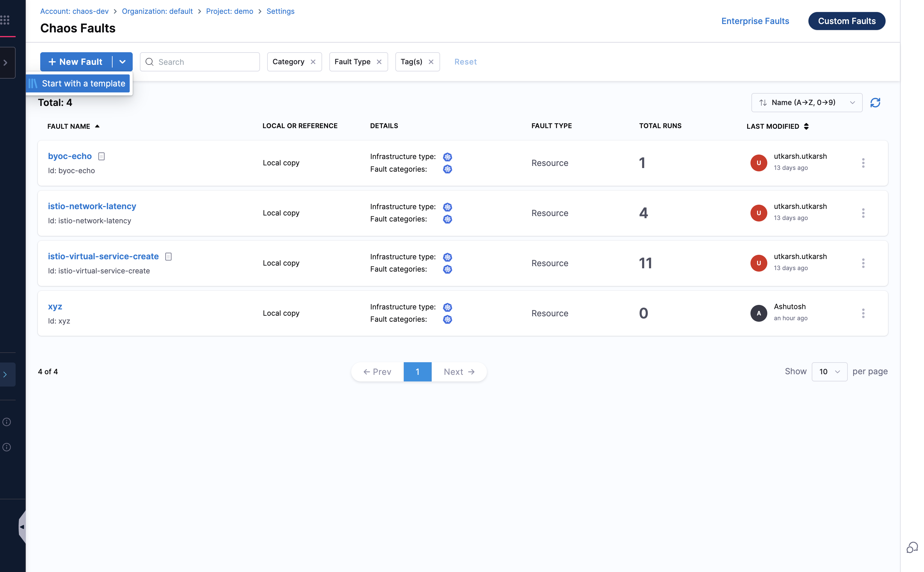Open the Name (A→Z, 0→9) sort dropdown
The height and width of the screenshot is (572, 924).
tap(806, 103)
